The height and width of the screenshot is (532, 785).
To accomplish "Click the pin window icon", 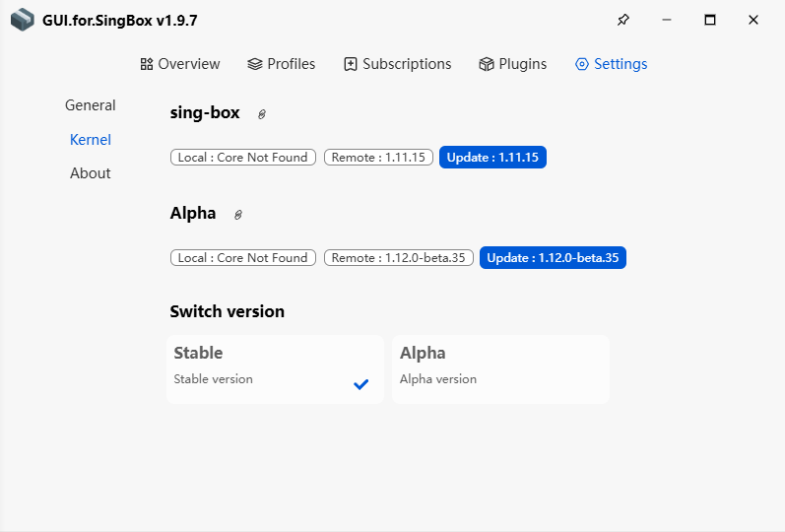I will click(x=622, y=20).
